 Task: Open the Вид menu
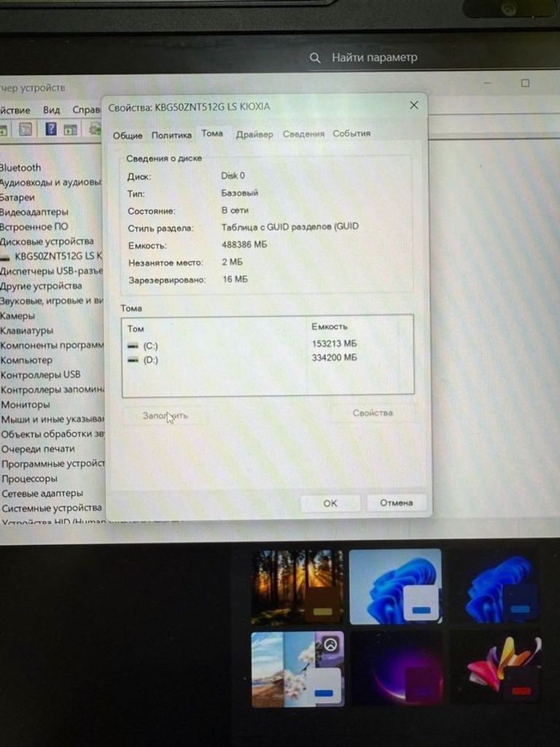point(51,110)
